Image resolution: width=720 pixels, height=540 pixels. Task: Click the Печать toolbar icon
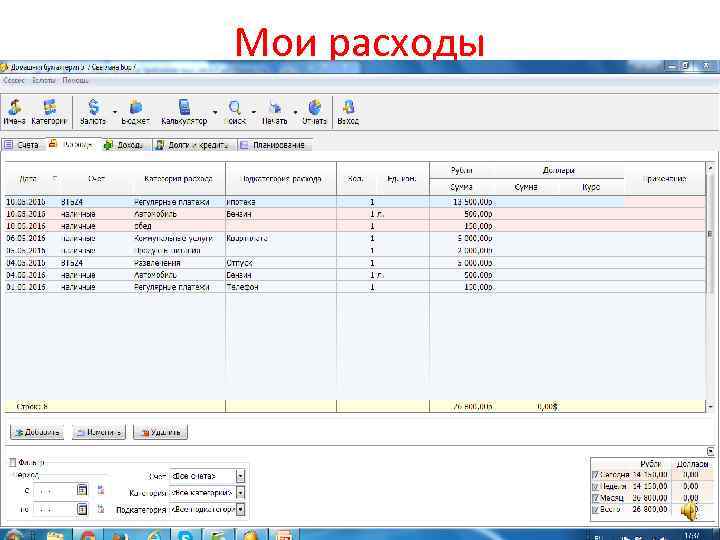(x=275, y=112)
